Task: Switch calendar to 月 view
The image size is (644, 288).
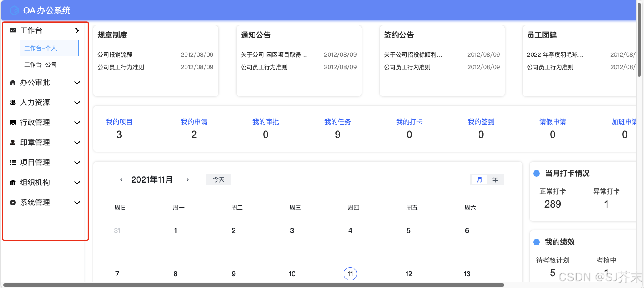Action: click(479, 180)
